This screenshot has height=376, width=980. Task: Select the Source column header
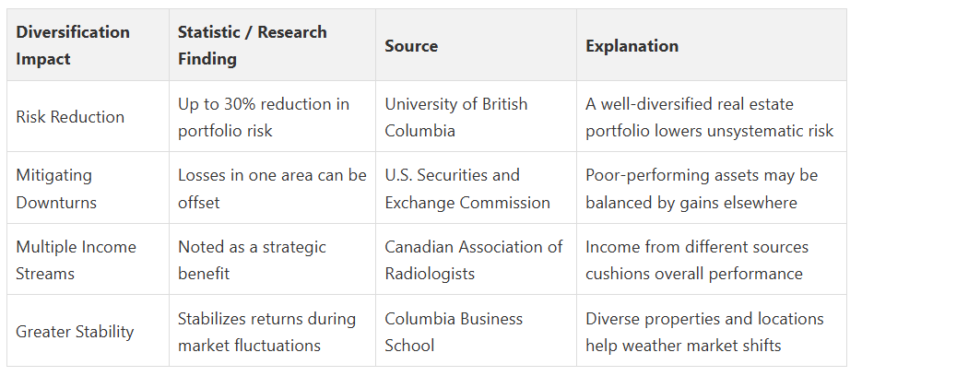coord(477,45)
